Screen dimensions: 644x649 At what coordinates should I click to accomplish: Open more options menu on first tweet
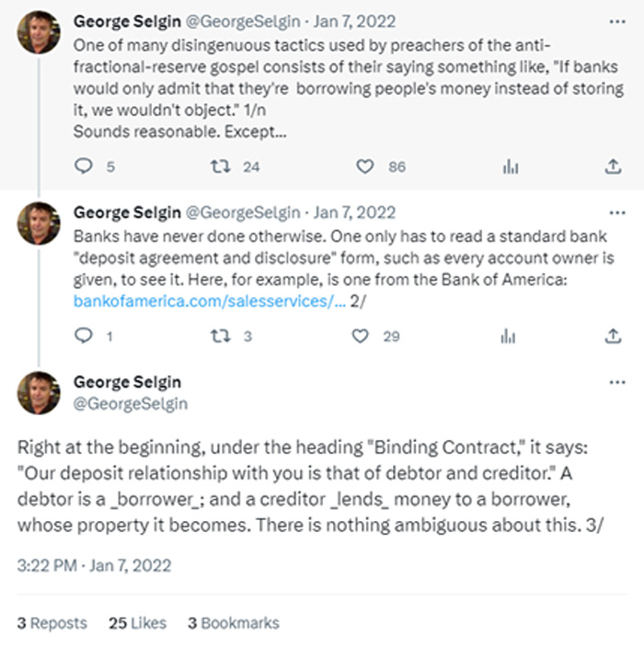(x=617, y=21)
